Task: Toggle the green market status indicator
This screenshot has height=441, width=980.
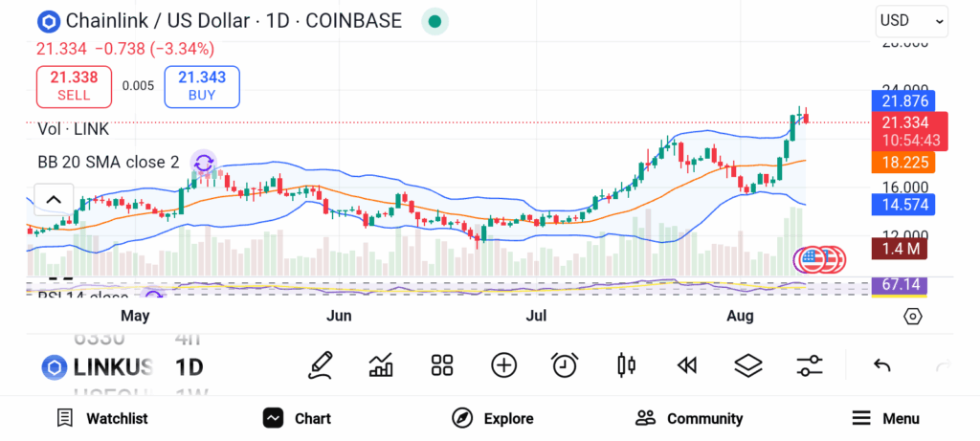Action: click(x=434, y=21)
